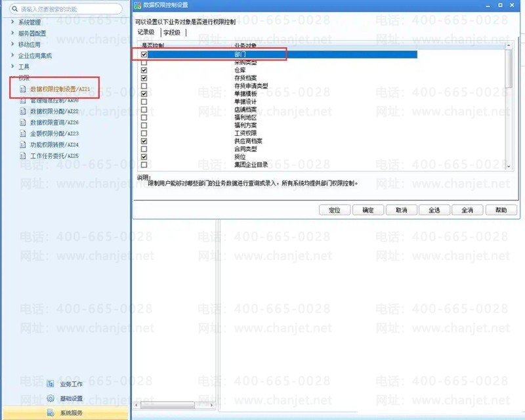Image resolution: width=525 pixels, height=420 pixels.
Task: Open the 功能权限转授/AI24 document icon
Action: (23, 144)
